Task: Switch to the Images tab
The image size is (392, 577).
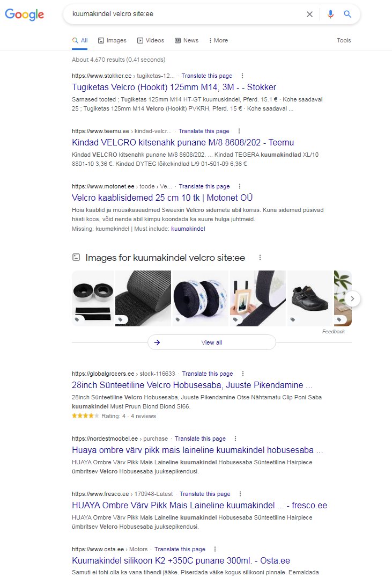Action: coord(112,40)
